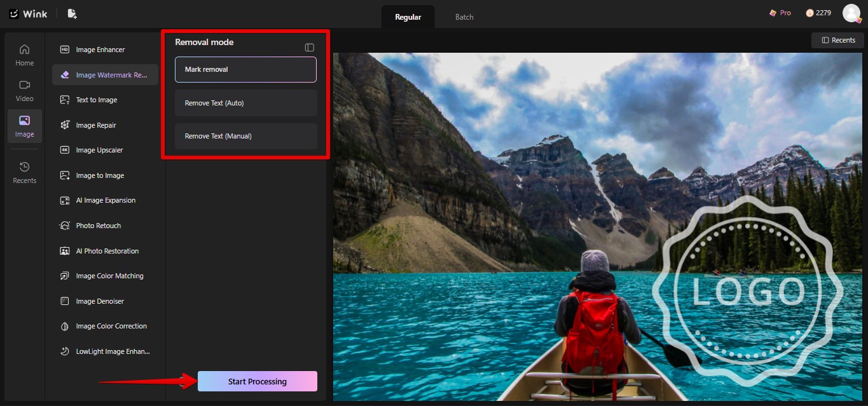
Task: Select the Image Denoiser tool
Action: click(105, 301)
